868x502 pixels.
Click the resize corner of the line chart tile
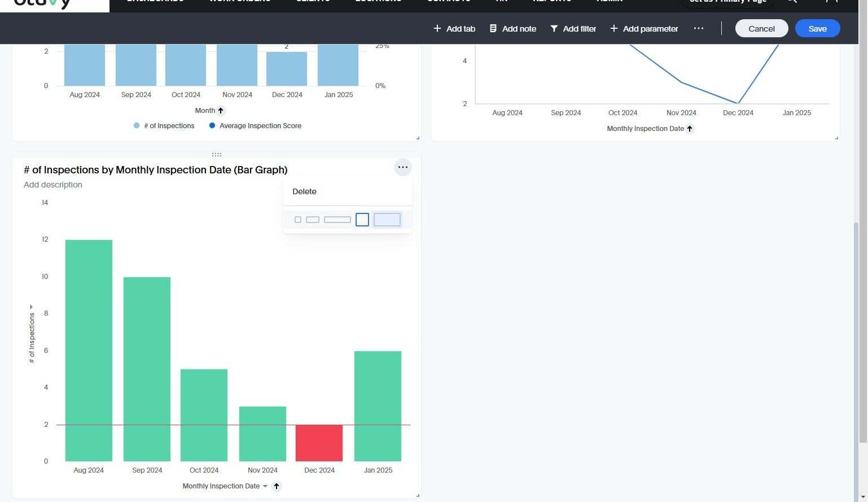click(836, 137)
